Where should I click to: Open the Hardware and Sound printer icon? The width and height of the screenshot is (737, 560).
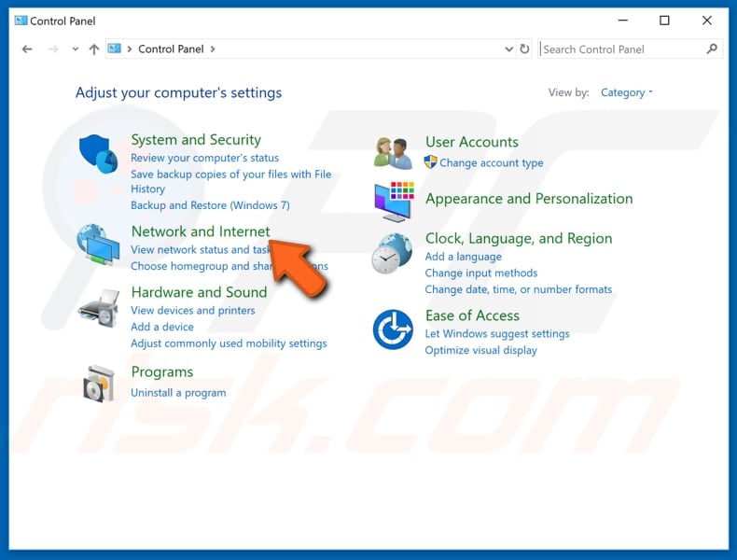click(98, 308)
